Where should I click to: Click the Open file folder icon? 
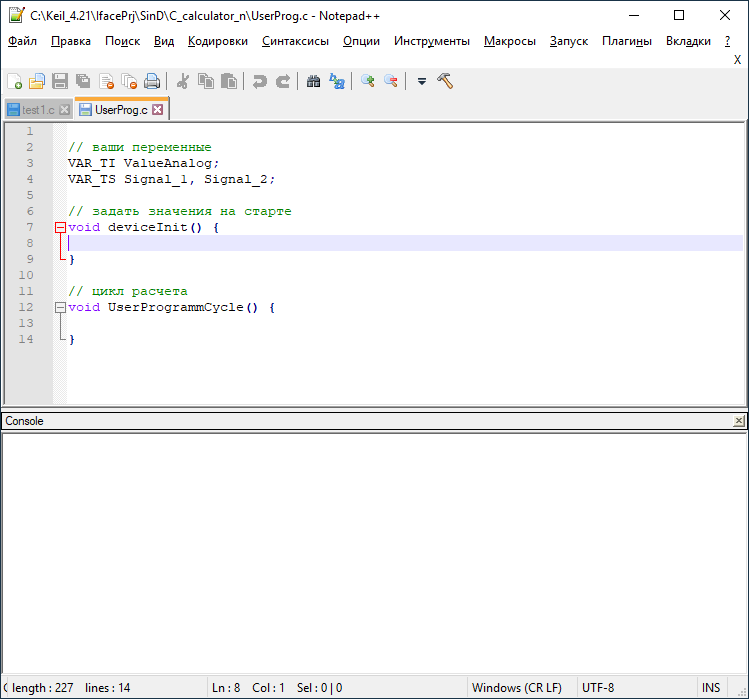point(37,82)
